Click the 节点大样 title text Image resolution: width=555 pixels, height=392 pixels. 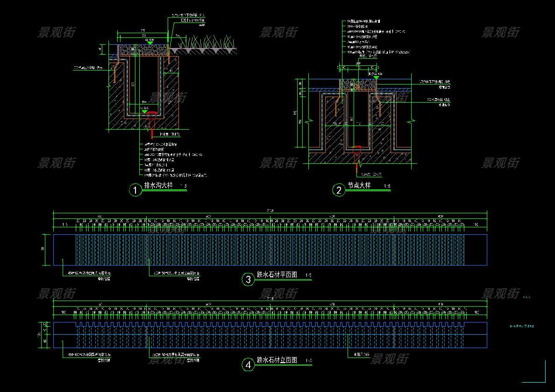(359, 186)
